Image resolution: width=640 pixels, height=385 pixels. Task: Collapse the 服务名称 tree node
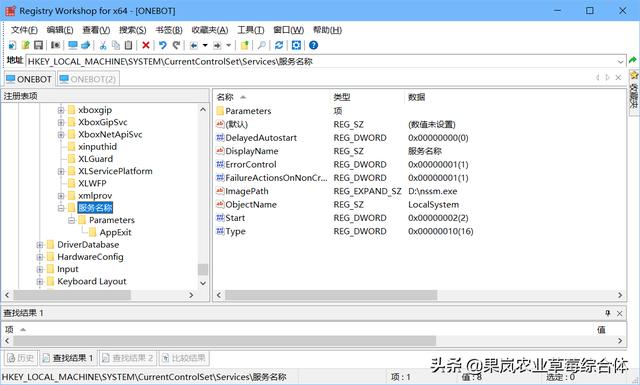(61, 208)
